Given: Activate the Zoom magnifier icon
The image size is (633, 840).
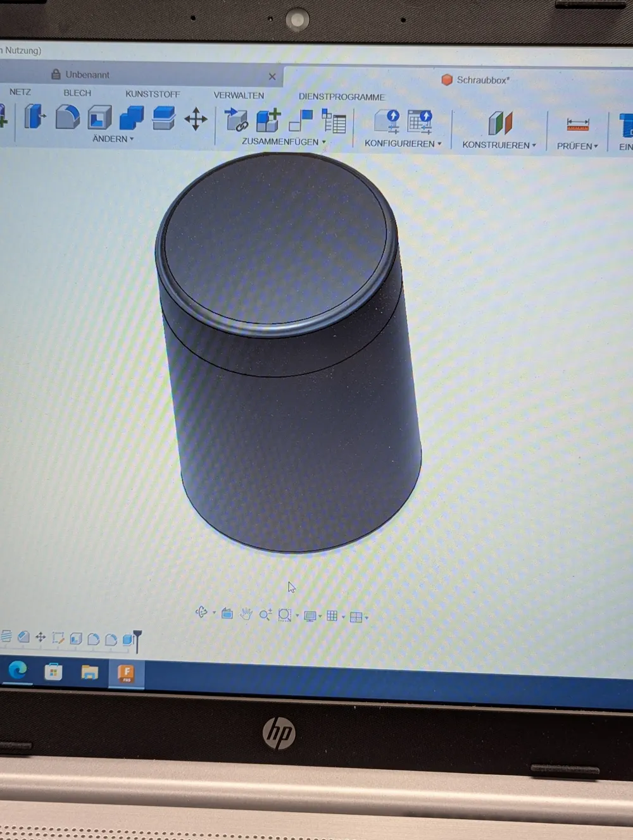Looking at the screenshot, I should point(265,614).
